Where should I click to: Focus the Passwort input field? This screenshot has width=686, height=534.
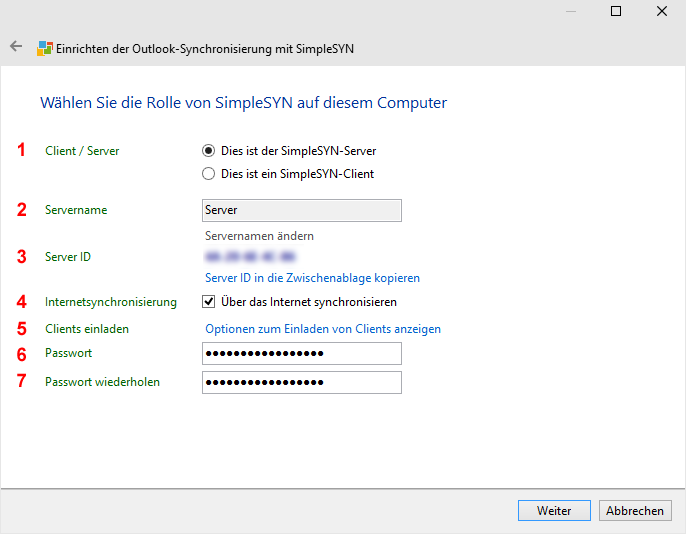301,354
